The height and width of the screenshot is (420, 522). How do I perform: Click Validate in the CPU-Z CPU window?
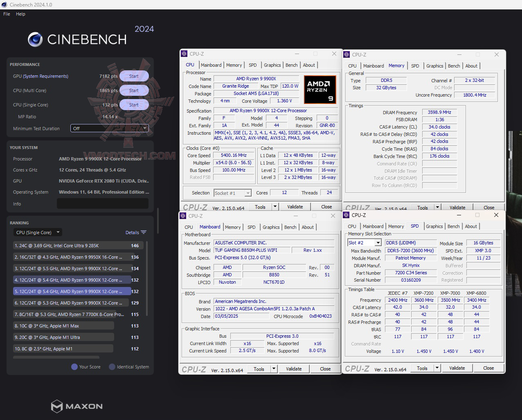[295, 207]
